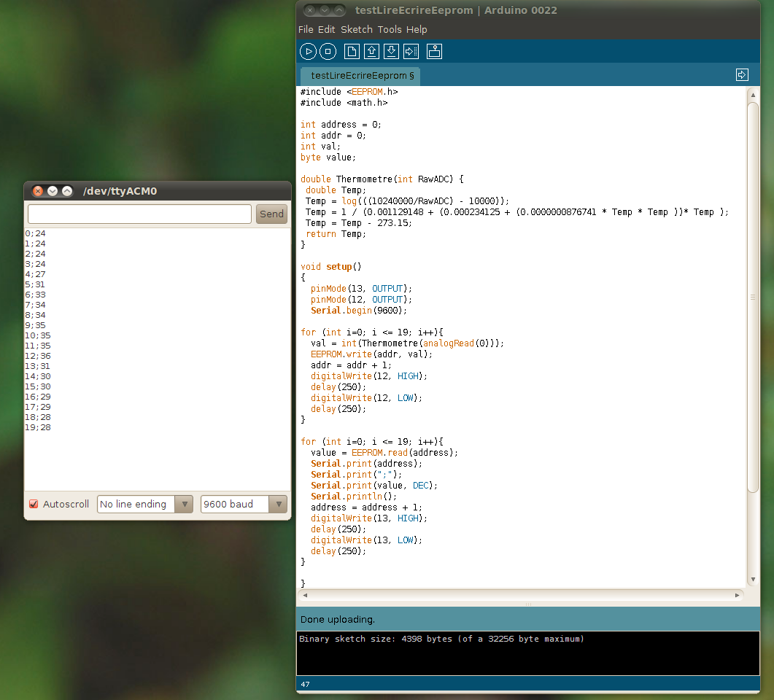The width and height of the screenshot is (774, 700).
Task: Click serial output row '4;27'
Action: tap(35, 274)
